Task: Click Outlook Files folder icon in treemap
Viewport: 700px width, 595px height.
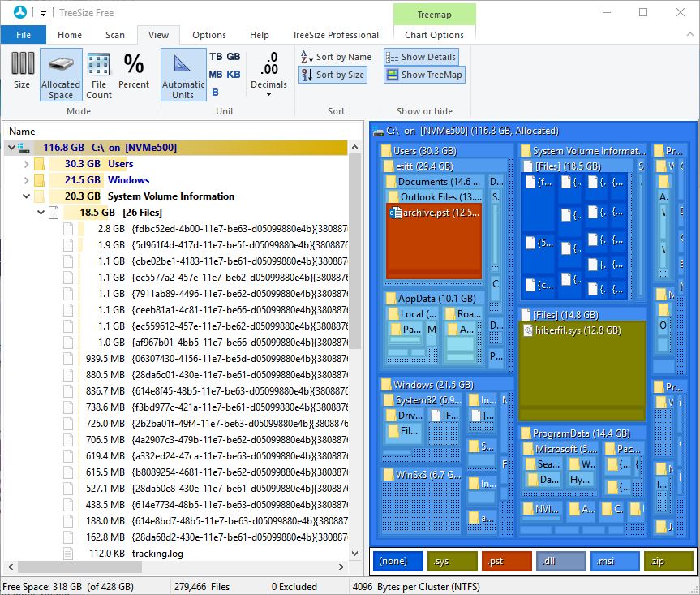Action: tap(393, 197)
